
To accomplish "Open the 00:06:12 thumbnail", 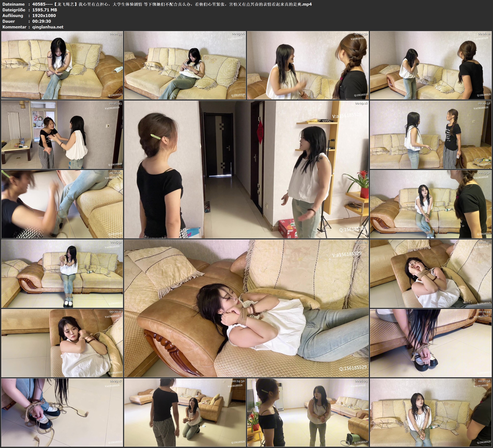I will [x=431, y=65].
